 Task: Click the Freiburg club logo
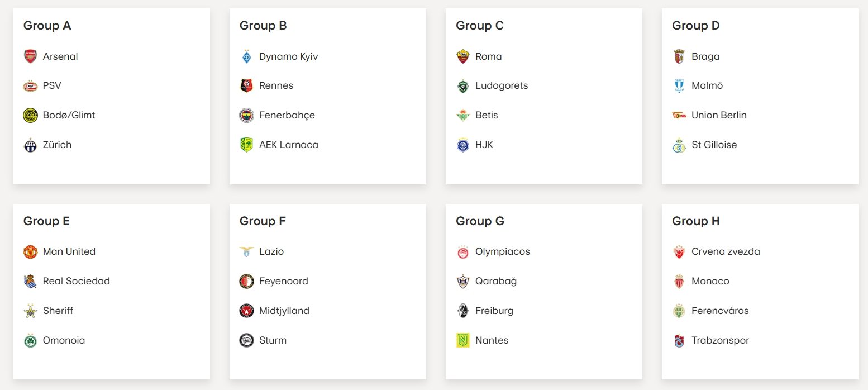tap(462, 311)
